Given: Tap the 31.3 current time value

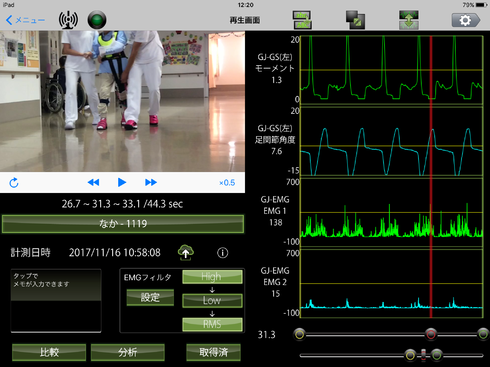Looking at the screenshot, I should 267,335.
